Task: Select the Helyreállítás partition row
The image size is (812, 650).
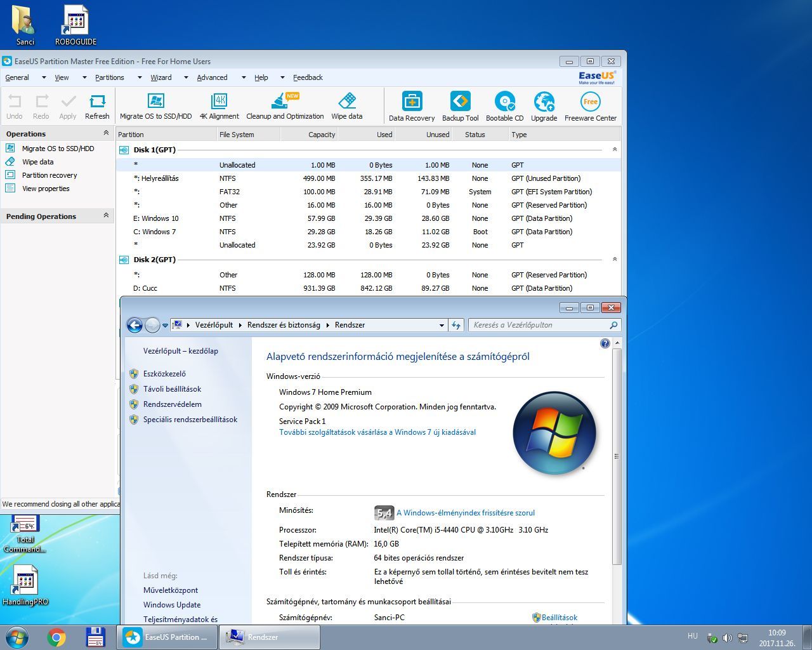Action: pyautogui.click(x=369, y=178)
